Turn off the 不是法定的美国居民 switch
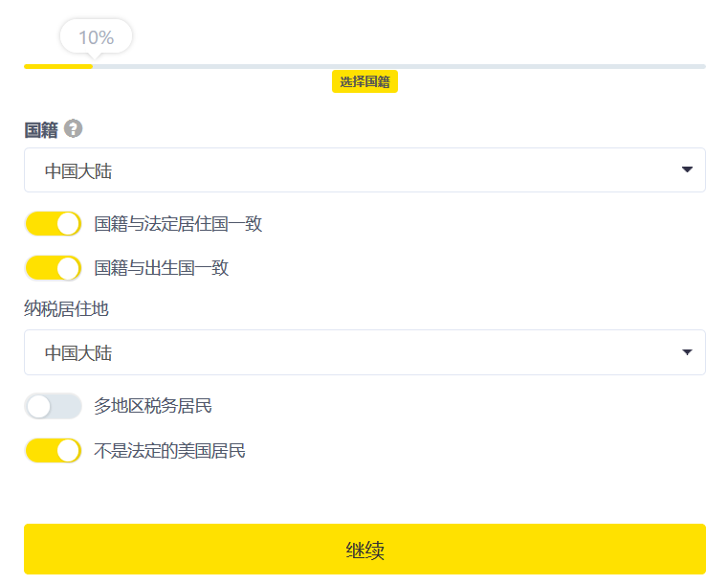Screen dimensions: 728x585 [x=53, y=450]
